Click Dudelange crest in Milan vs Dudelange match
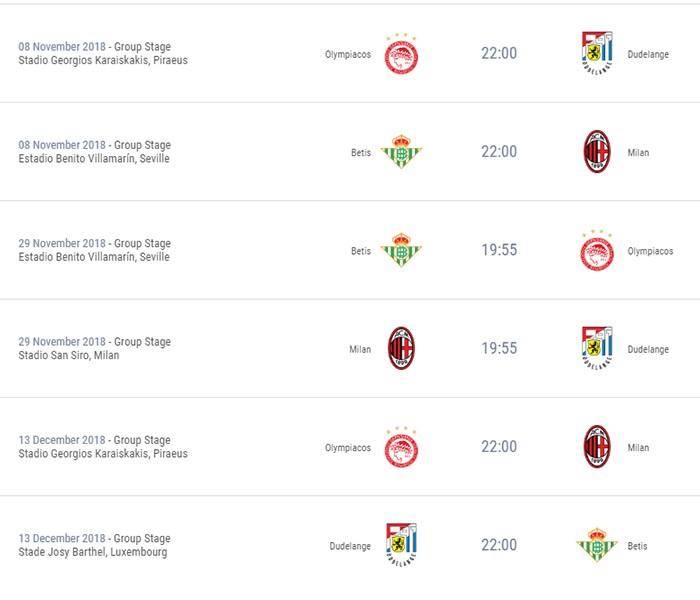This screenshot has height=600, width=700. tap(597, 348)
